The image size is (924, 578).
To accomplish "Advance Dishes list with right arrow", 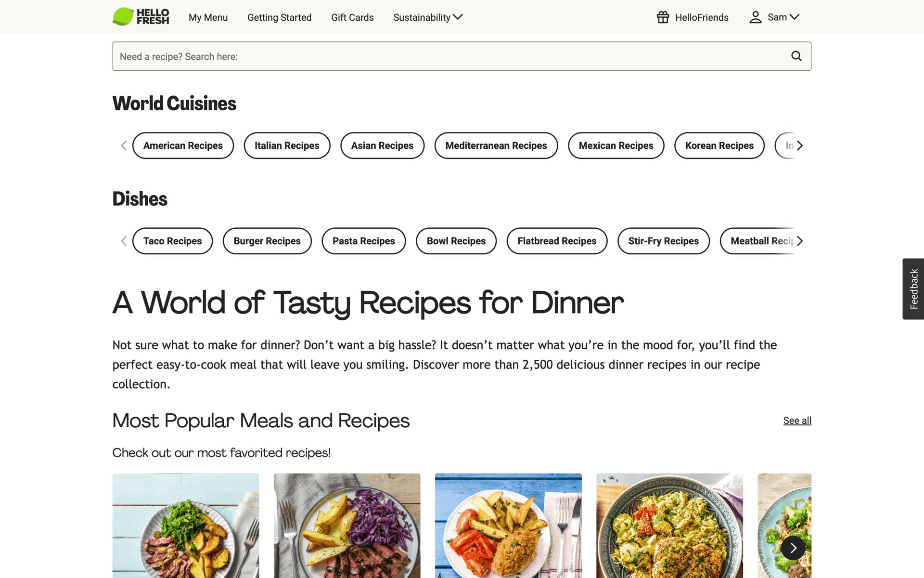I will (x=799, y=241).
